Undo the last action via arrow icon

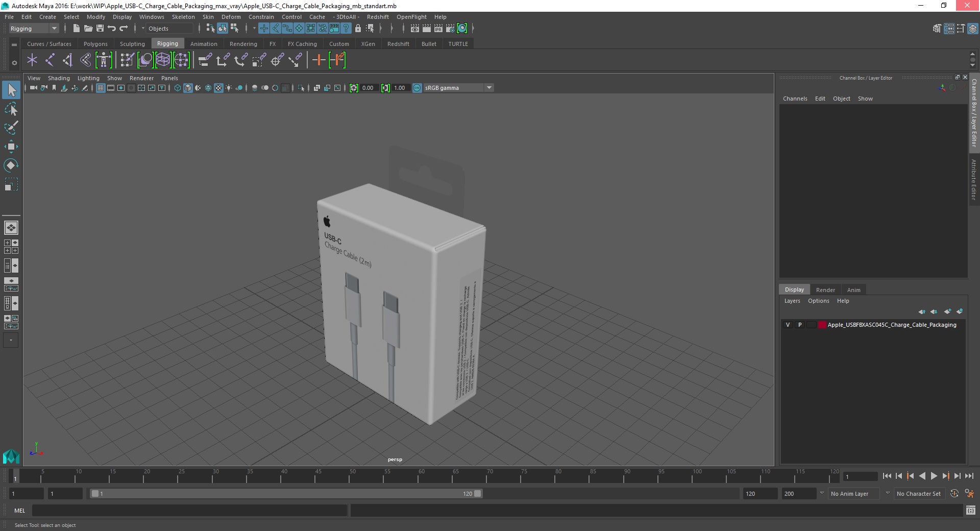(112, 29)
